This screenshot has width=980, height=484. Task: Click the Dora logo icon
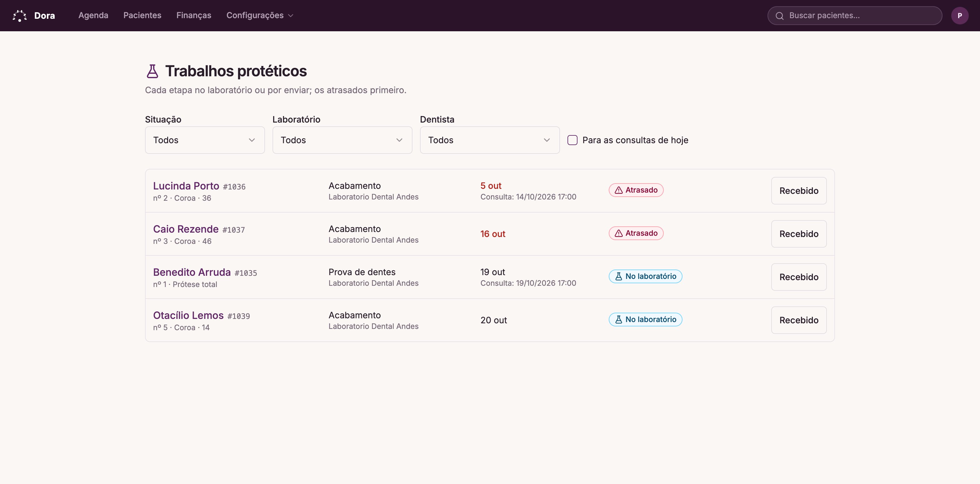pos(19,16)
